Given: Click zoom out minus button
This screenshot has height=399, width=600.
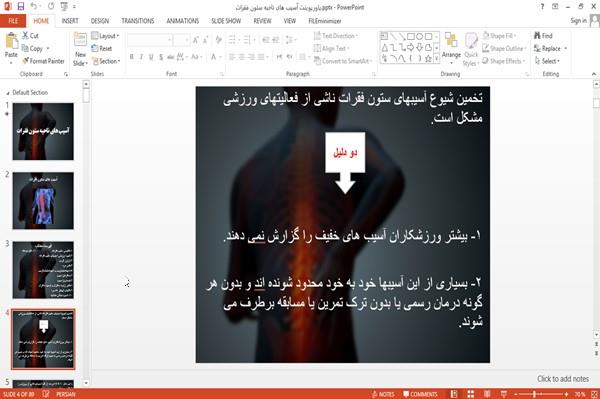Looking at the screenshot, I should (515, 394).
